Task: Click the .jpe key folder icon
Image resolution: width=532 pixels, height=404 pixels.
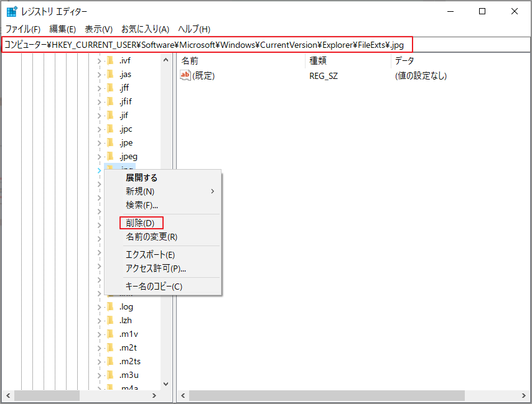Action: click(x=111, y=142)
